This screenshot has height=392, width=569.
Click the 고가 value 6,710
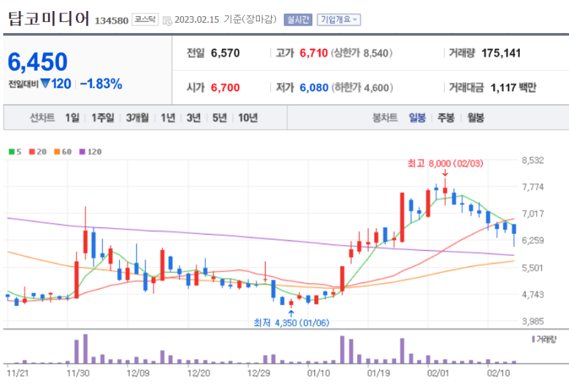pyautogui.click(x=314, y=53)
